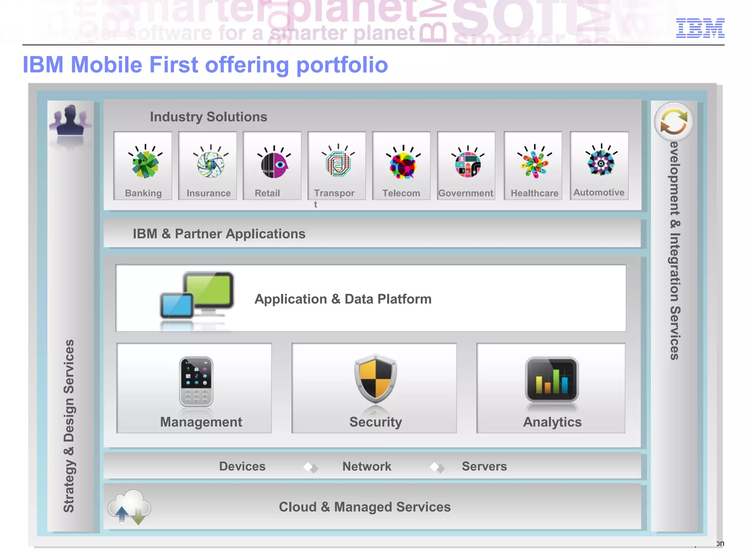Click the Analytics label
Screen dimensions: 747x560
click(552, 422)
